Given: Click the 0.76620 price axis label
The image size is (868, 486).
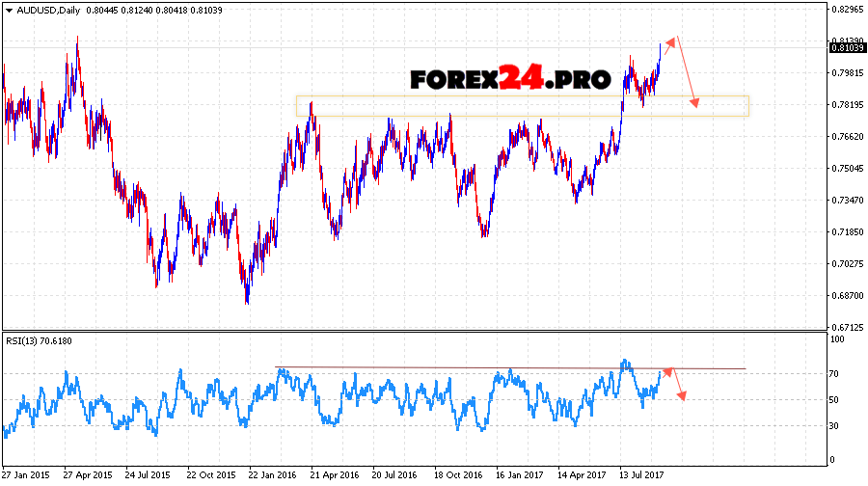Looking at the screenshot, I should pos(845,137).
